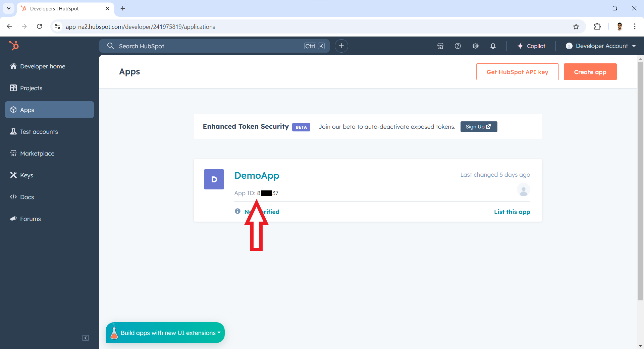Open Developer home in sidebar
644x349 pixels.
49,66
